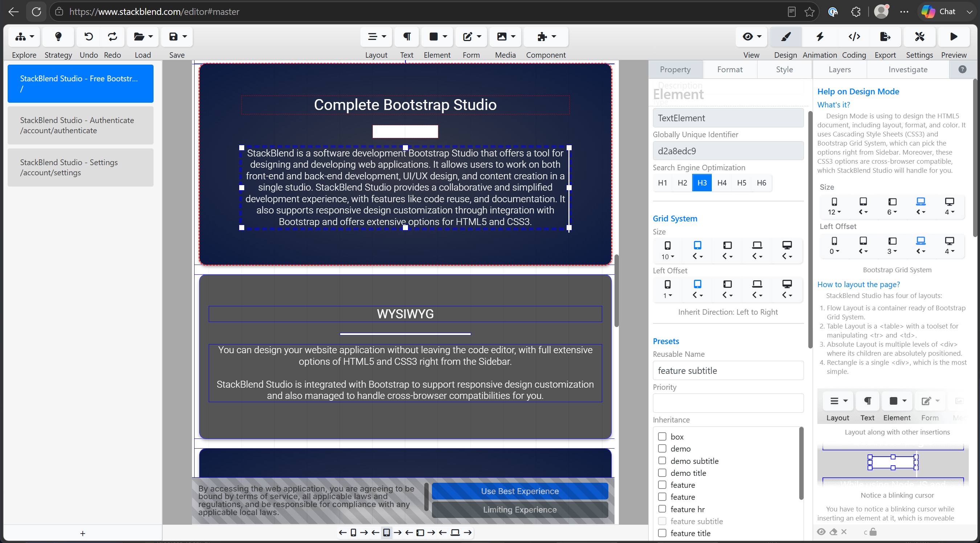Click the Reusable Name input field
The height and width of the screenshot is (543, 980).
(x=728, y=370)
